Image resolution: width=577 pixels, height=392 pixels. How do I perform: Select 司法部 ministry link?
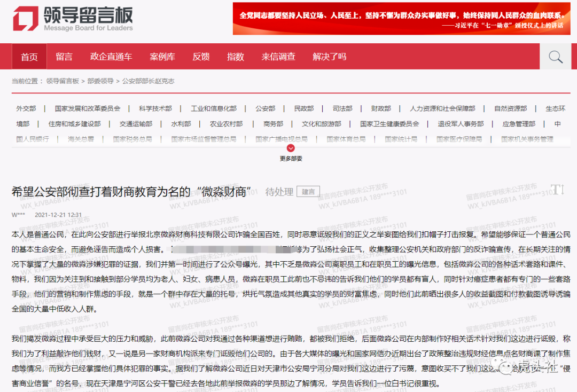[x=342, y=108]
